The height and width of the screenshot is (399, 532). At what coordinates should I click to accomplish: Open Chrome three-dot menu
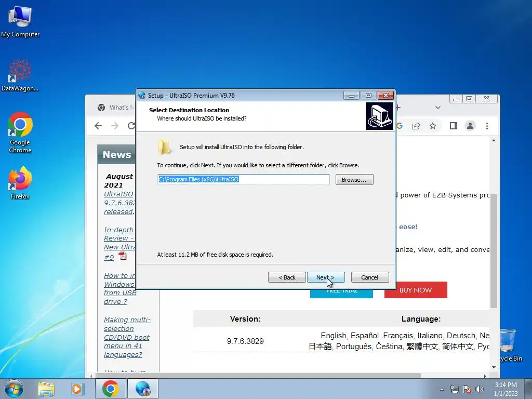pyautogui.click(x=487, y=126)
